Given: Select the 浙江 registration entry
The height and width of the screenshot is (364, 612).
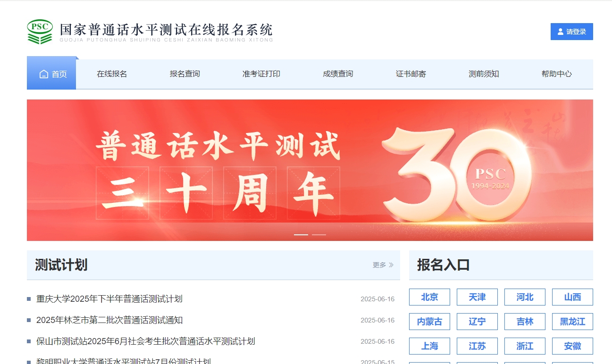Looking at the screenshot, I should [525, 346].
